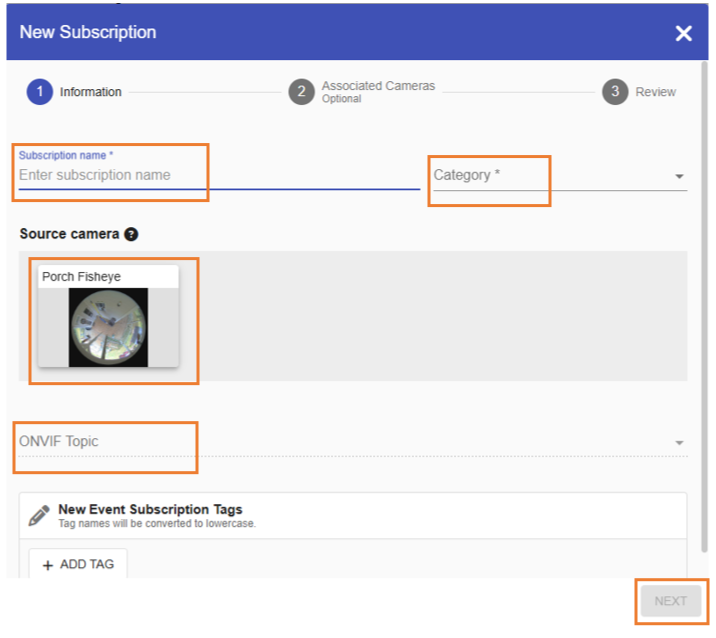Click the dialog's vertical scrollbar
The height and width of the screenshot is (638, 716).
click(x=704, y=300)
